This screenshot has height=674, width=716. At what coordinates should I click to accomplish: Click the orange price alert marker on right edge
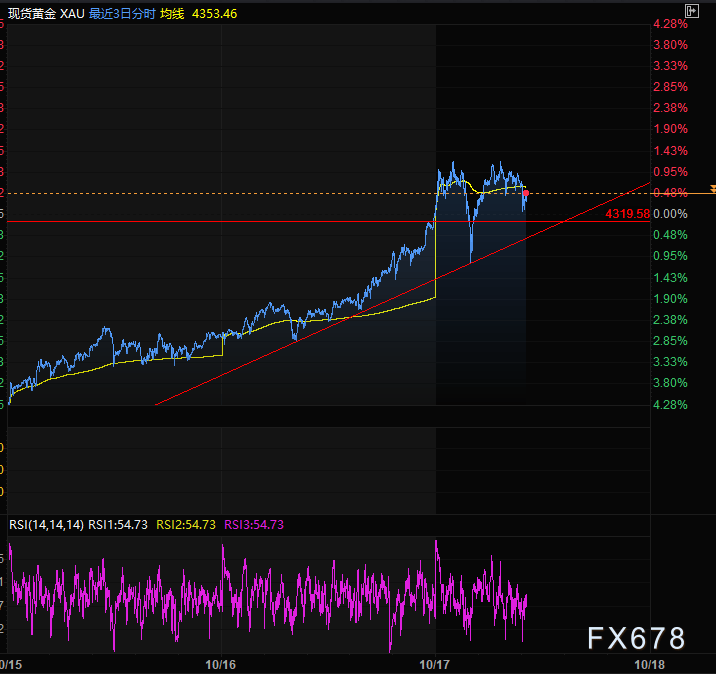(712, 189)
